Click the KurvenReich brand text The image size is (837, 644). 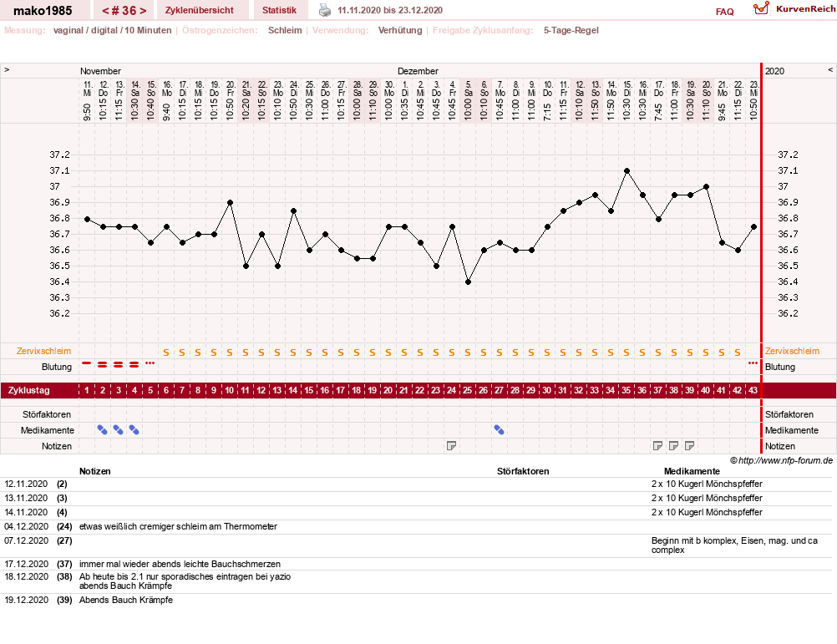pyautogui.click(x=805, y=8)
